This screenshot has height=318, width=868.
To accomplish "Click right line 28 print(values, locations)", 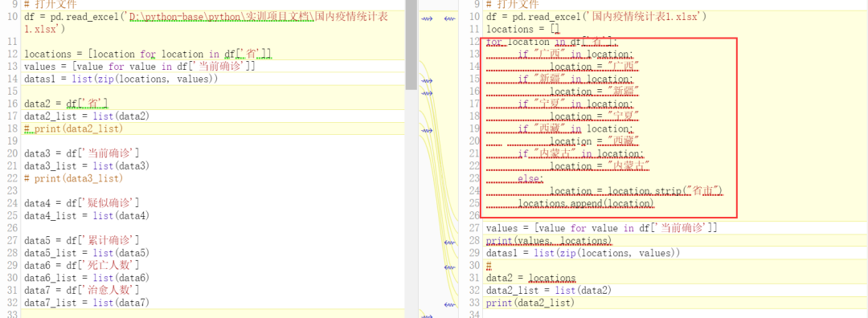I will 549,241.
